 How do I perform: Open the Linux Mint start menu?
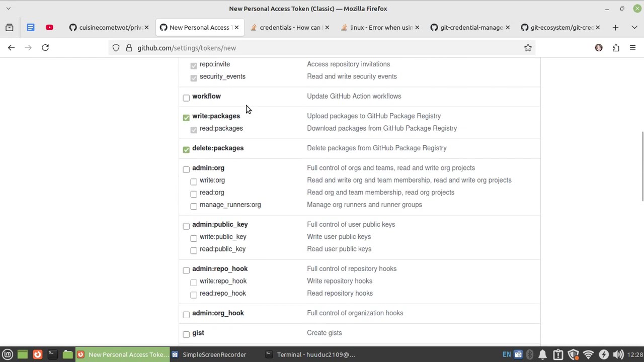pos(8,354)
